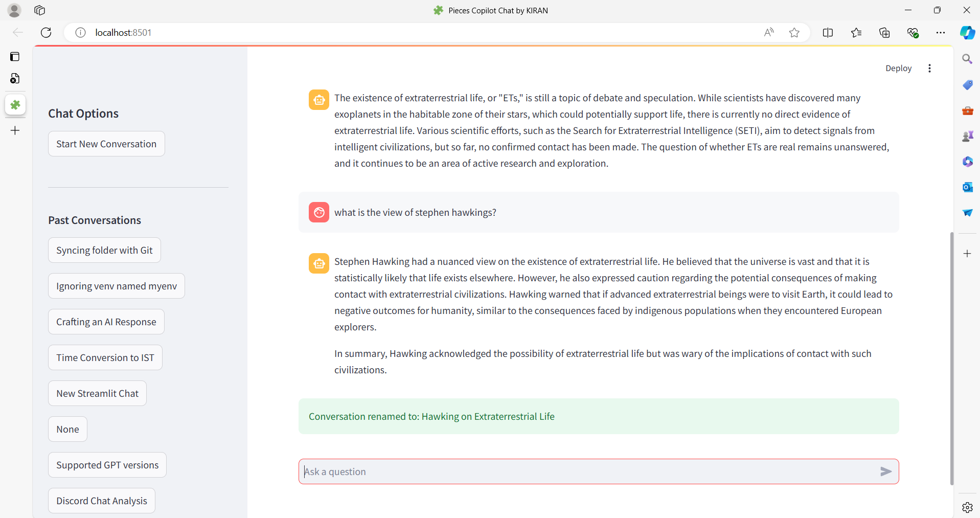Viewport: 980px width, 518px height.
Task: Minimize the browser window
Action: coord(908,10)
